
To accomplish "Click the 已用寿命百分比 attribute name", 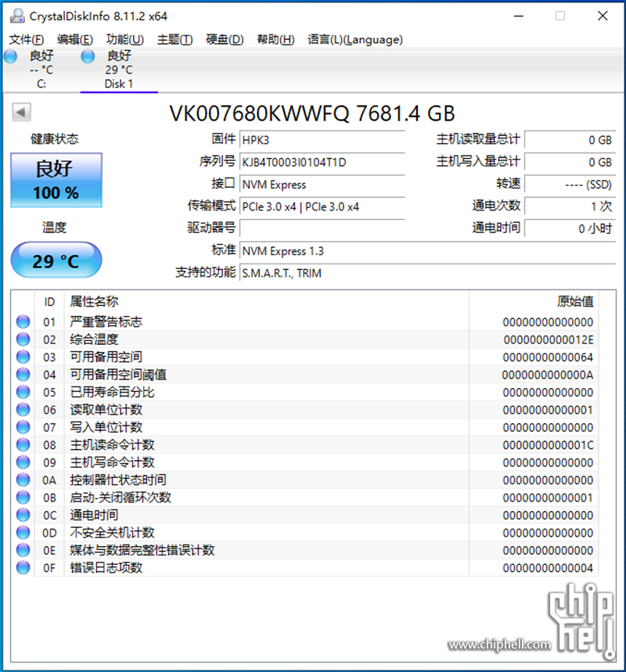I will (x=113, y=392).
